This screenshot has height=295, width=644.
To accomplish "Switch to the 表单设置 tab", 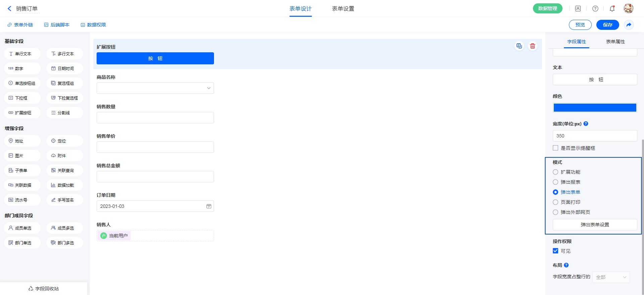I will coord(343,9).
